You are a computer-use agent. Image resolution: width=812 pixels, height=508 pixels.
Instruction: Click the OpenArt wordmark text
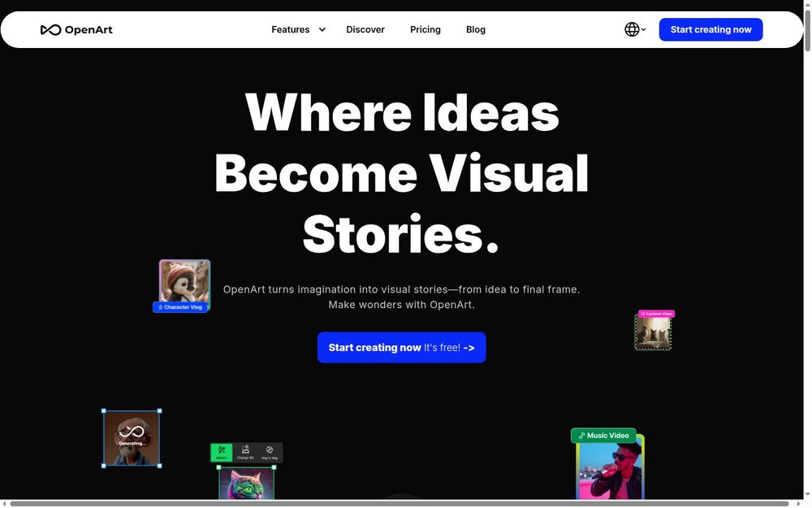point(89,30)
